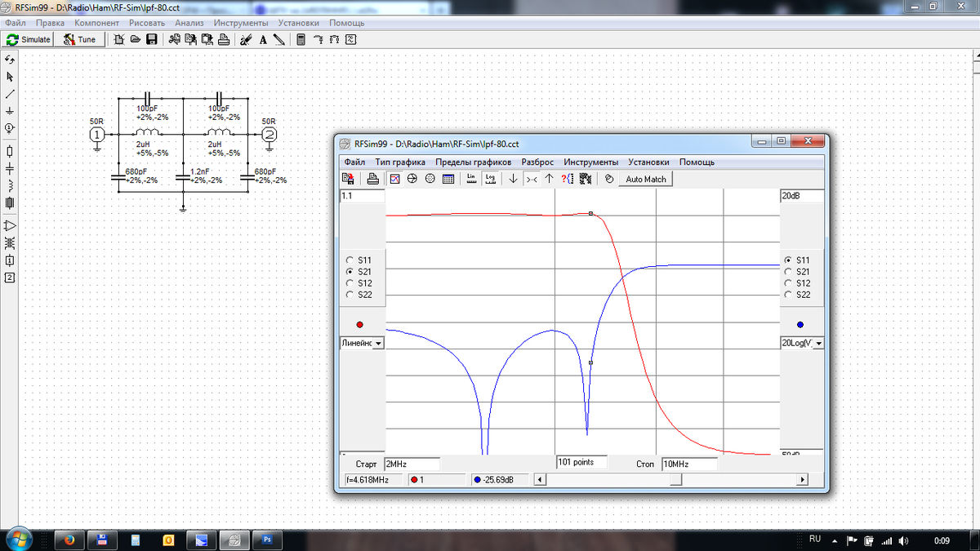Choose the amplifier triangle component tool
Image resolution: width=980 pixels, height=551 pixels.
(x=10, y=225)
